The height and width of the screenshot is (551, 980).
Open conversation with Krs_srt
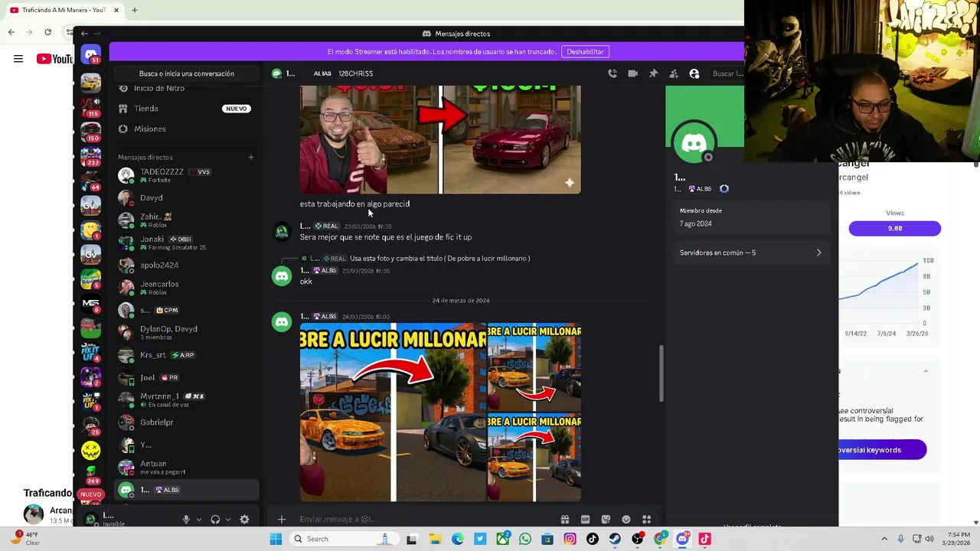click(x=187, y=355)
